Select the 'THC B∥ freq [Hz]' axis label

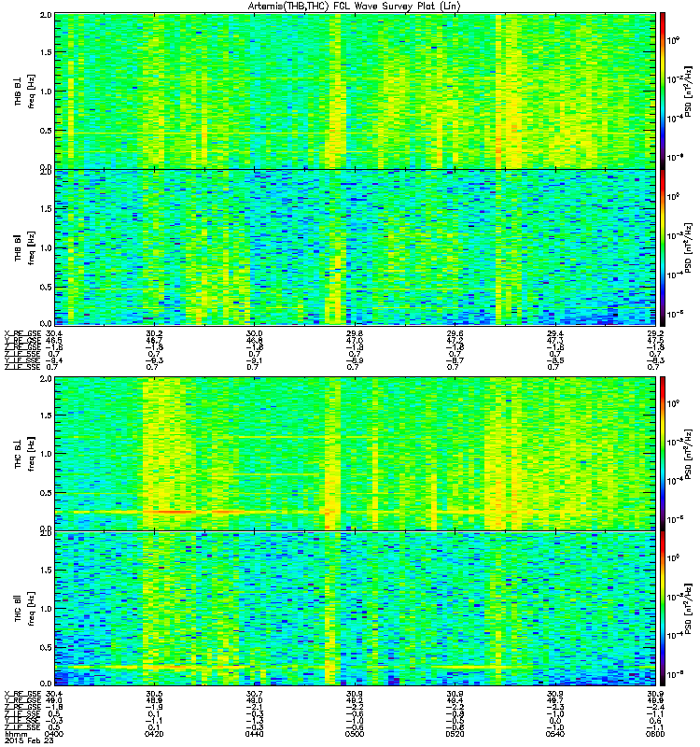pyautogui.click(x=25, y=609)
